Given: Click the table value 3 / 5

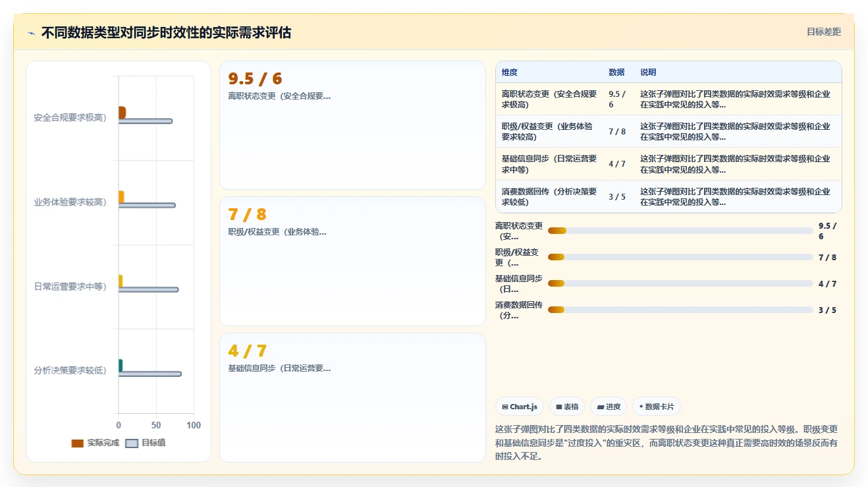Looking at the screenshot, I should point(617,197).
